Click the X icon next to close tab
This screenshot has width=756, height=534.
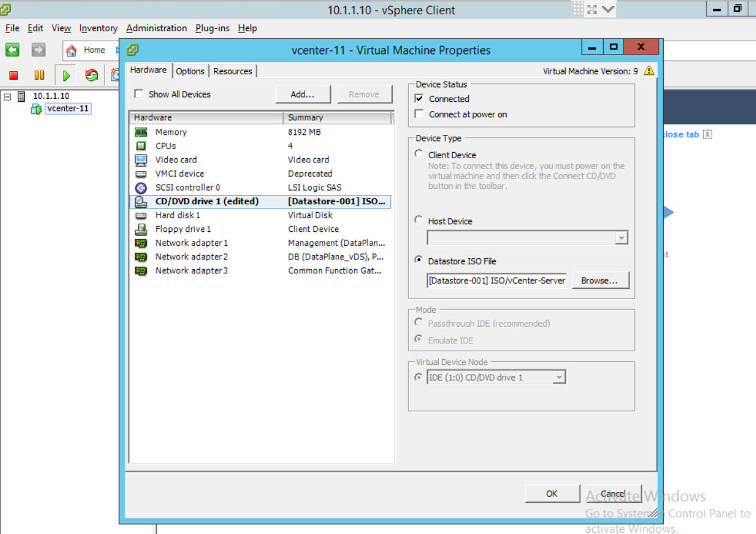pos(707,134)
